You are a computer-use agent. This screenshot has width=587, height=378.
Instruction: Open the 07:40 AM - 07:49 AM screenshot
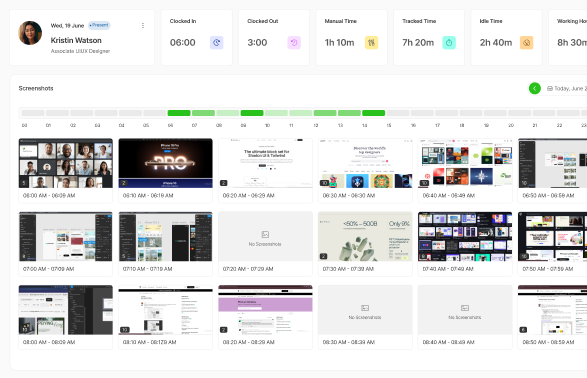tap(465, 237)
